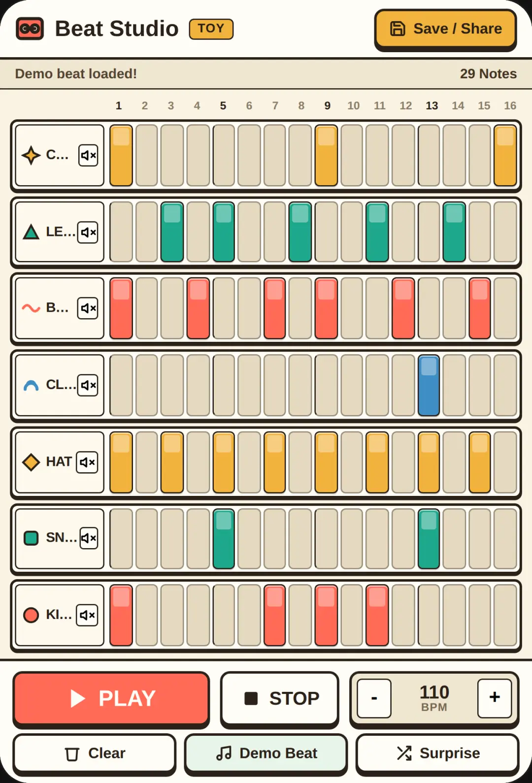Turn off the blue clap step 13
The width and height of the screenshot is (532, 783).
pyautogui.click(x=429, y=386)
